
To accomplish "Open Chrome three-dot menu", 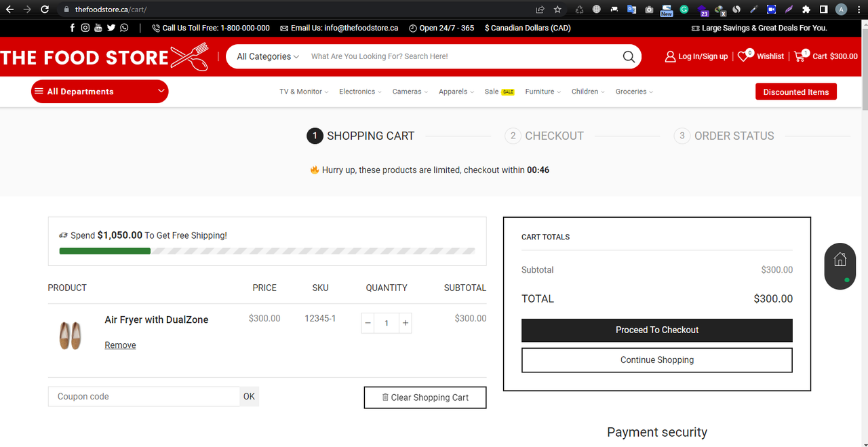I will pyautogui.click(x=859, y=9).
